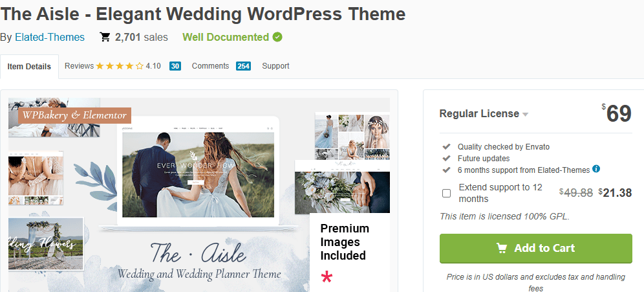The height and width of the screenshot is (292, 644).
Task: Click the shopping cart sales icon
Action: [105, 38]
